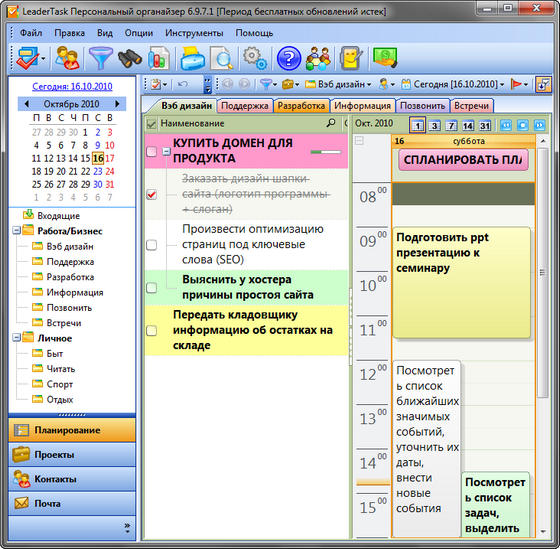Click the calendar vertical scrollbar
560x549 pixels.
pos(543,273)
